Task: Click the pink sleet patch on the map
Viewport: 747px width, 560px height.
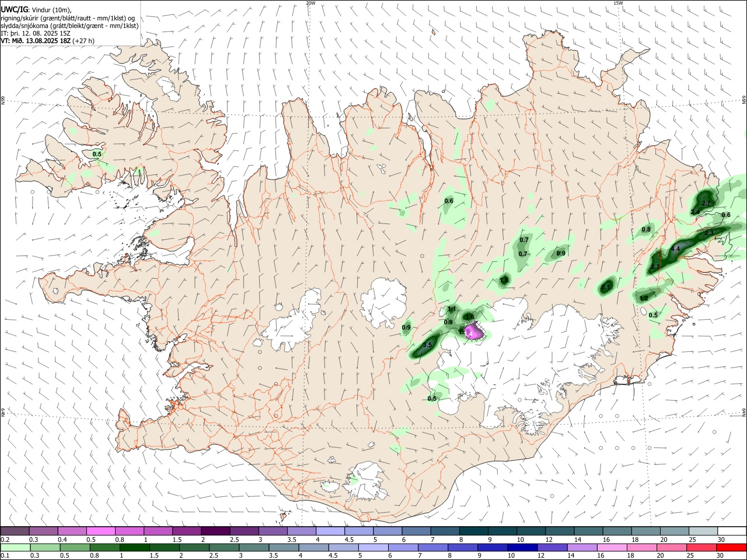Action: [474, 331]
